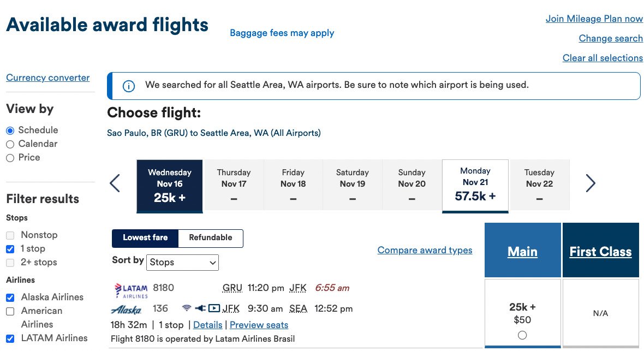The height and width of the screenshot is (351, 644).
Task: Click the Change search link
Action: [x=611, y=38]
